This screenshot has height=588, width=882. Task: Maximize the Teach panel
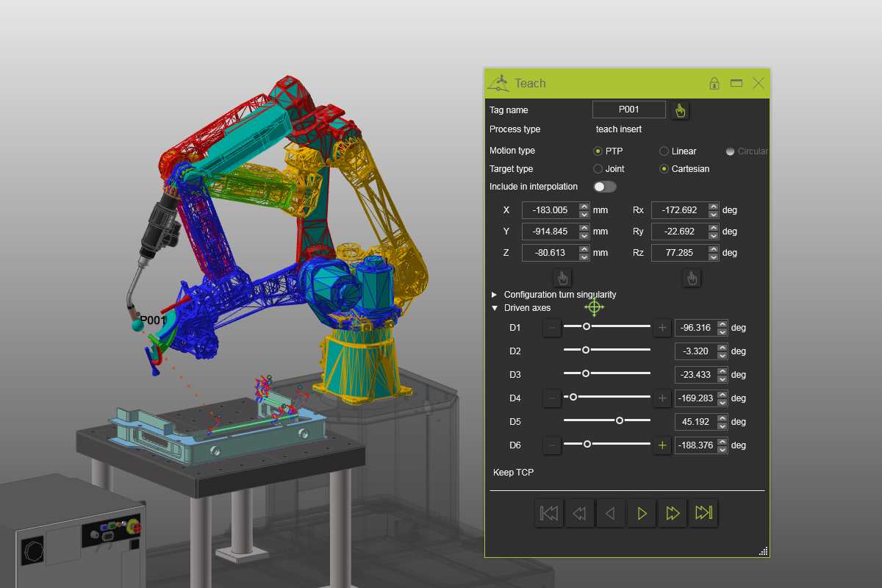736,84
